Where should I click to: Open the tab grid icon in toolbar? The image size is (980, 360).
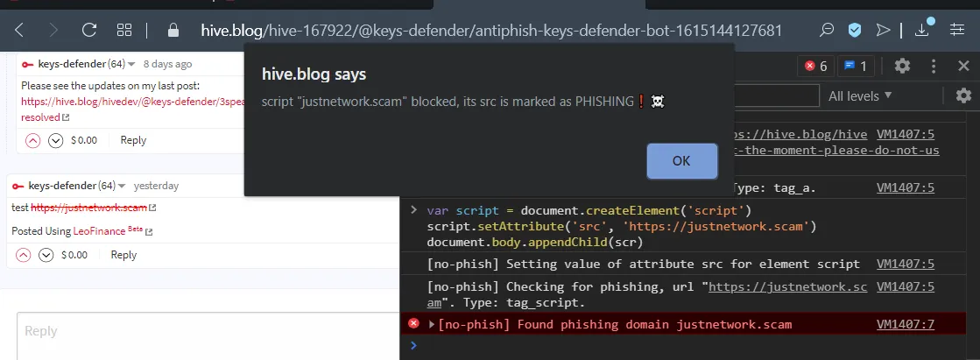pyautogui.click(x=124, y=30)
